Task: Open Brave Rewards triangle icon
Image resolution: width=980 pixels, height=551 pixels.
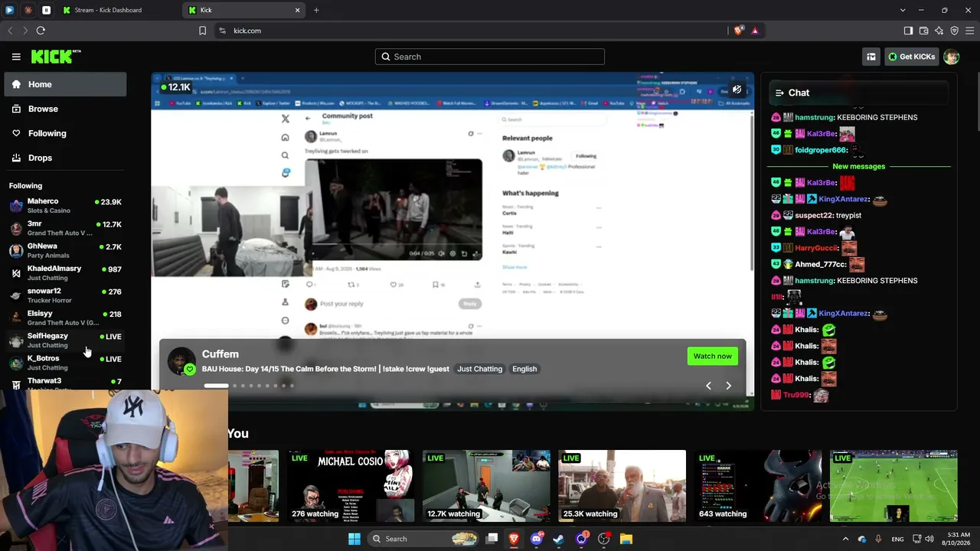Action: click(x=755, y=31)
